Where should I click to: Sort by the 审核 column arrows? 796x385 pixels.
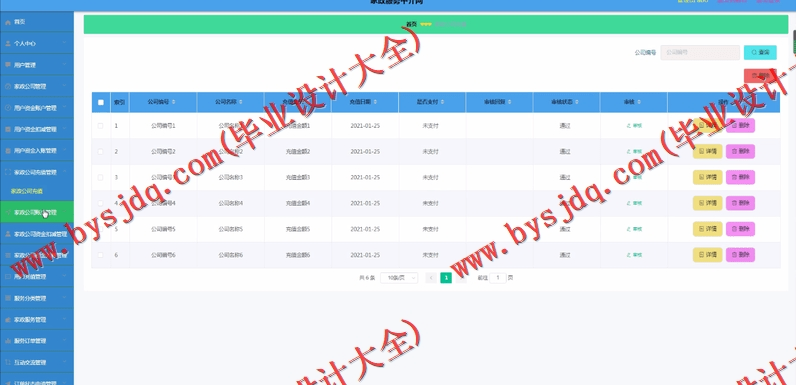tap(639, 102)
